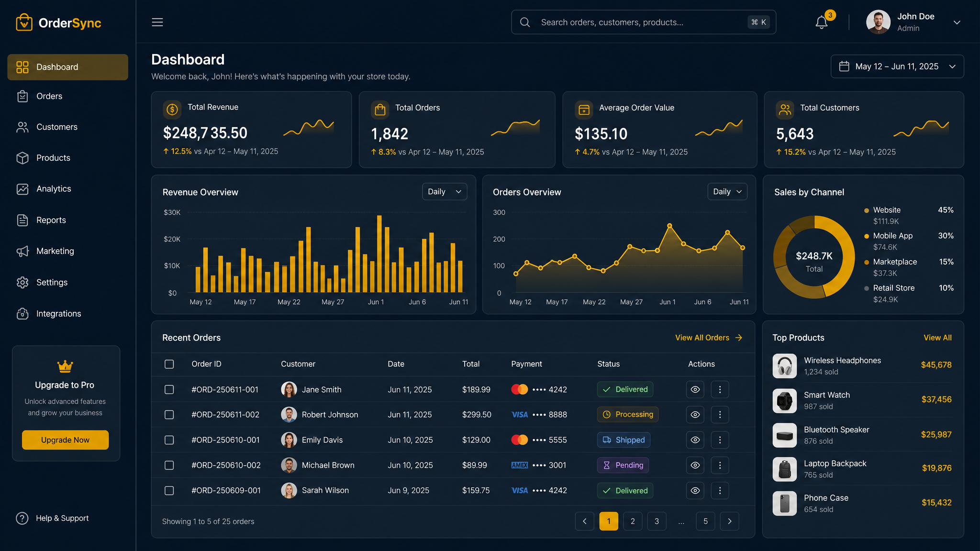Viewport: 980px width, 551px height.
Task: Go to orders page 2
Action: [x=633, y=521]
